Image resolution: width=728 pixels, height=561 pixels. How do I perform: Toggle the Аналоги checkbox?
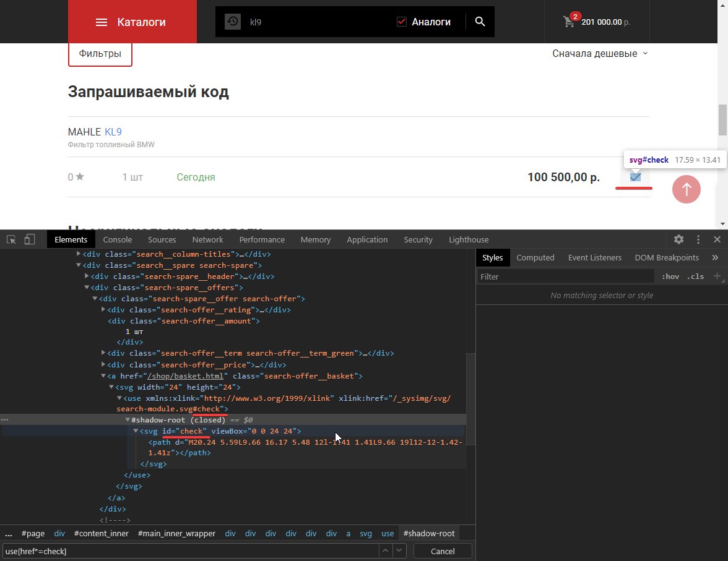(x=402, y=22)
